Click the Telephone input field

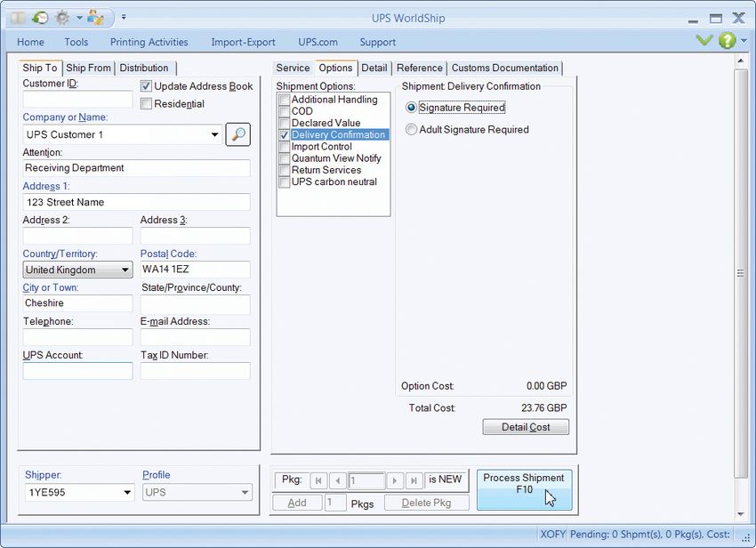(77, 336)
